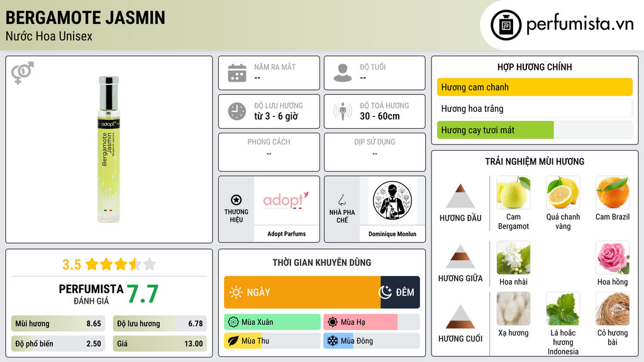644x362 pixels.
Task: Click the Dominique Monlun perfumer name
Action: click(x=392, y=234)
